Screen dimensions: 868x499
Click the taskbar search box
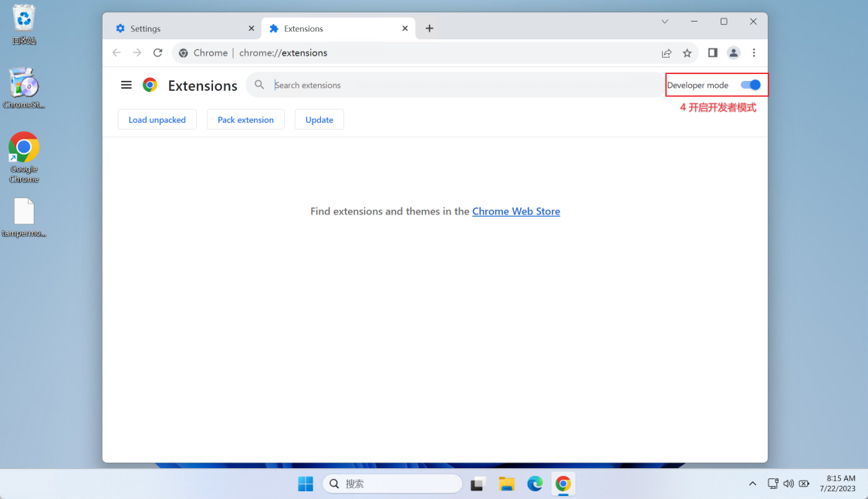(x=392, y=484)
